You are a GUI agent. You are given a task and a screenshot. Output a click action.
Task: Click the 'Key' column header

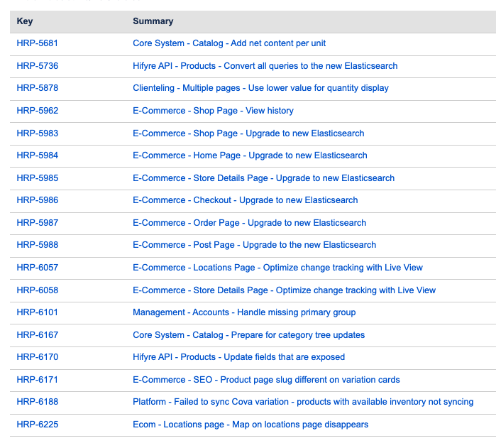coord(25,21)
